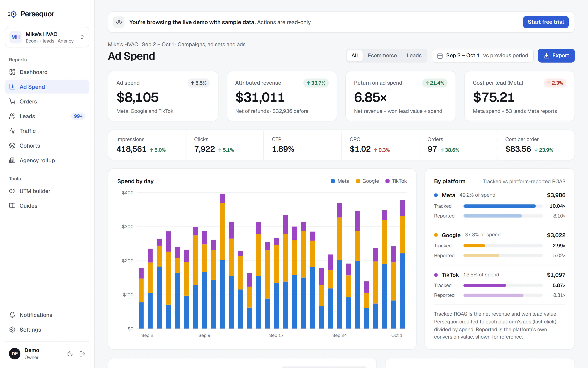
Task: Click the TikTok Tracked ROAS bar
Action: (484, 285)
